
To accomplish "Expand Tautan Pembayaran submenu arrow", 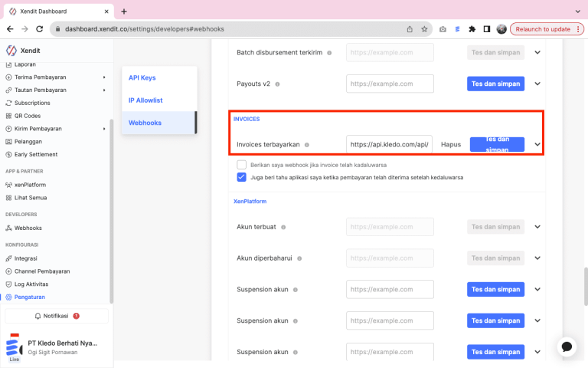I will (x=104, y=90).
